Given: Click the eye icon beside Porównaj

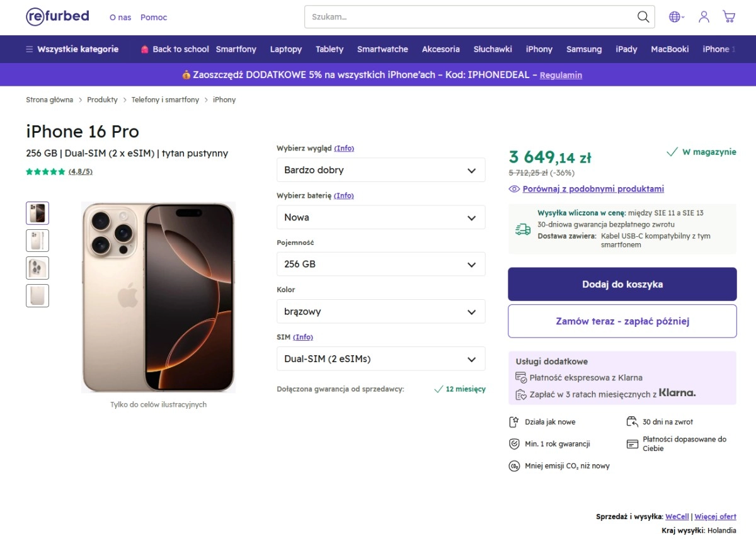Looking at the screenshot, I should 514,189.
